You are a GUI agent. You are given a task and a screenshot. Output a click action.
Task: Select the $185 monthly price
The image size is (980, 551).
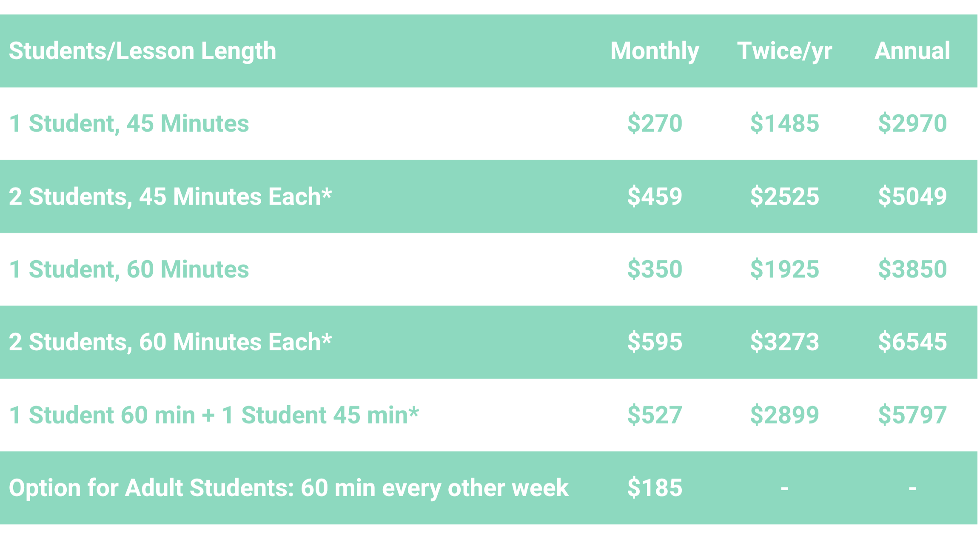click(655, 488)
